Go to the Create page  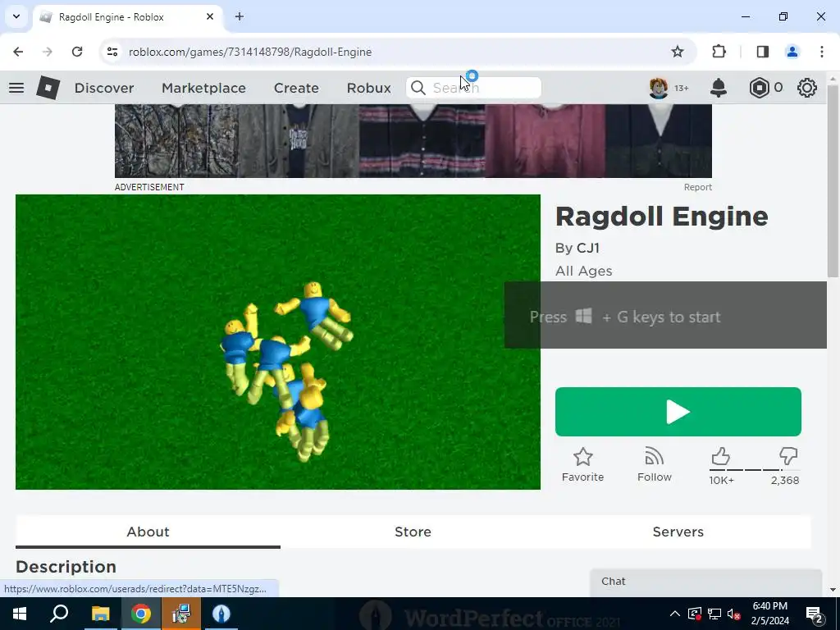[x=296, y=88]
